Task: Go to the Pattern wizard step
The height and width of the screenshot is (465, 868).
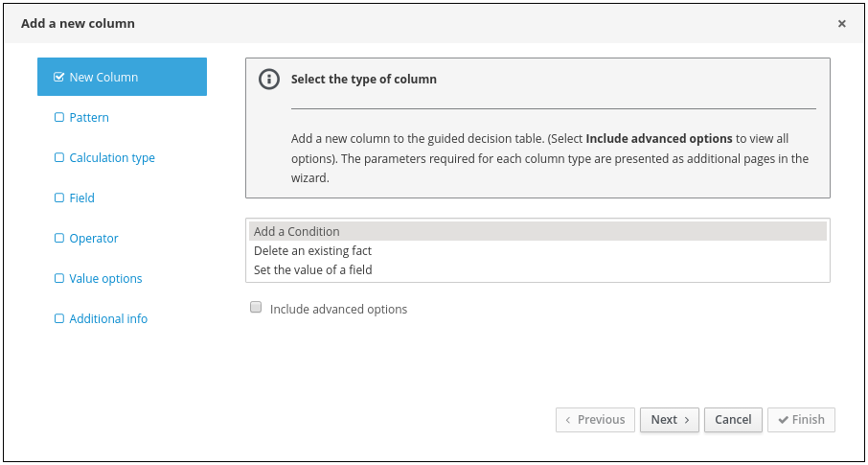Action: tap(89, 118)
